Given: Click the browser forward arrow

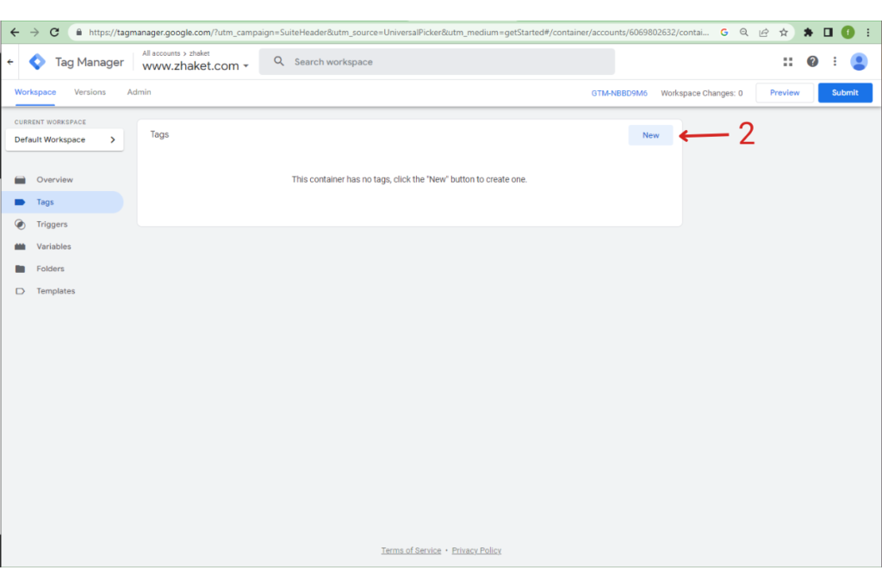Looking at the screenshot, I should (x=34, y=32).
